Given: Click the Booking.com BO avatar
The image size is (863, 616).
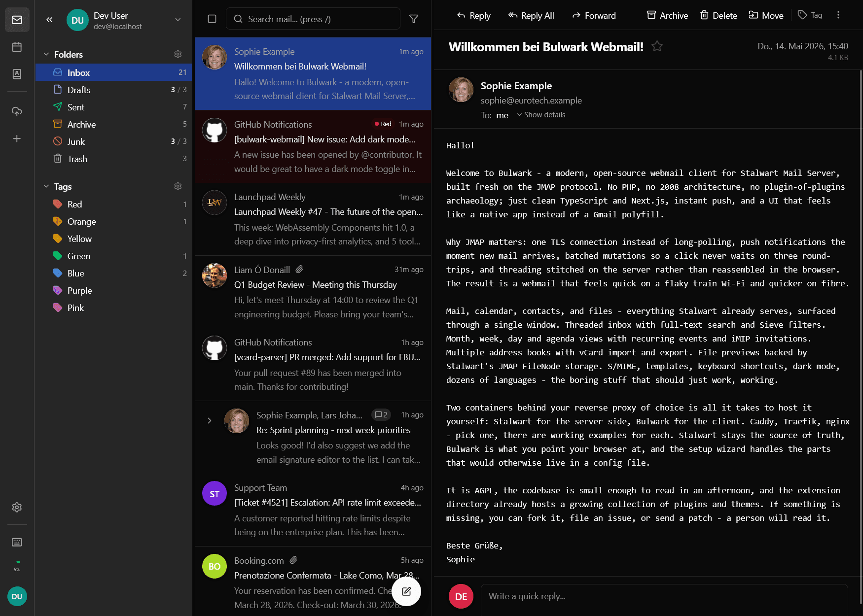Looking at the screenshot, I should coord(215,566).
